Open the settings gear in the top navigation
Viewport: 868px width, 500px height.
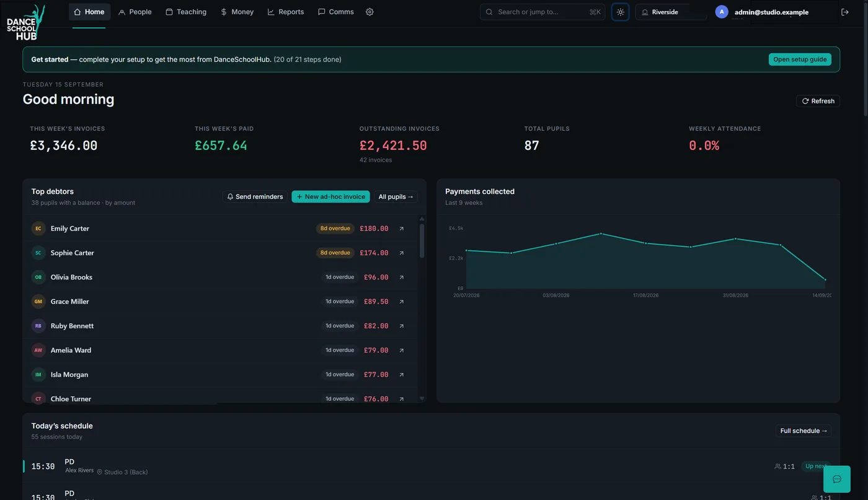(370, 12)
